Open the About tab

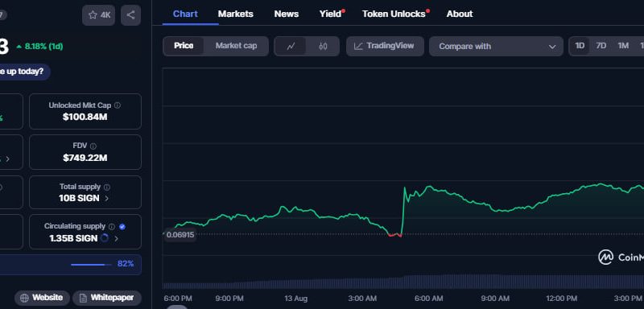460,14
